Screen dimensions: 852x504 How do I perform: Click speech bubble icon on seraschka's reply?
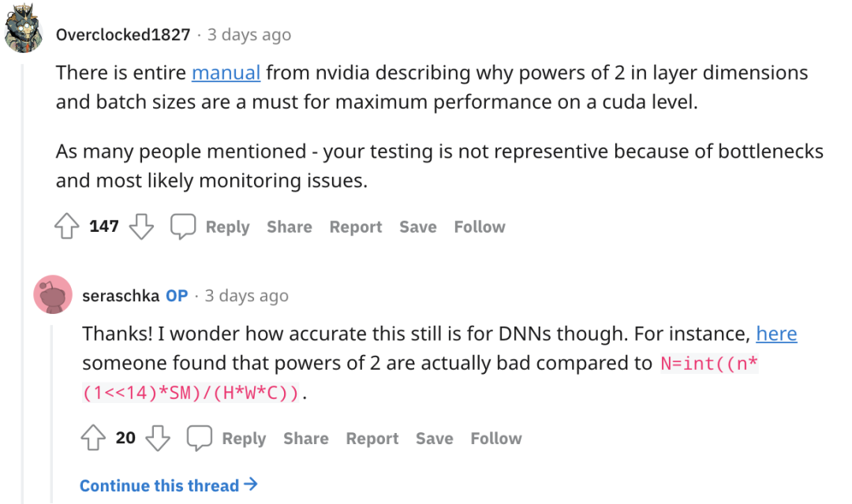pyautogui.click(x=199, y=439)
